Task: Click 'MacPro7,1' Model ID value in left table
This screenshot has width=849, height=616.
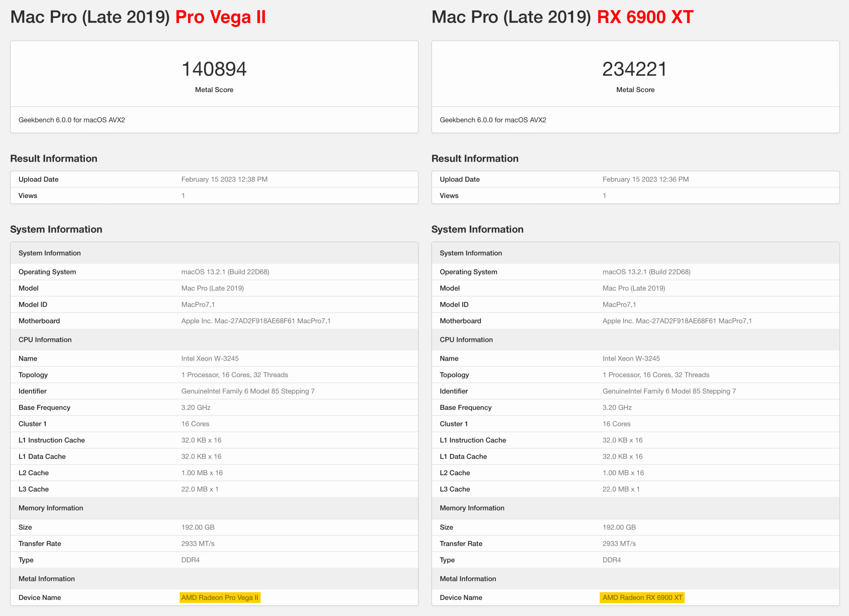Action: [198, 305]
